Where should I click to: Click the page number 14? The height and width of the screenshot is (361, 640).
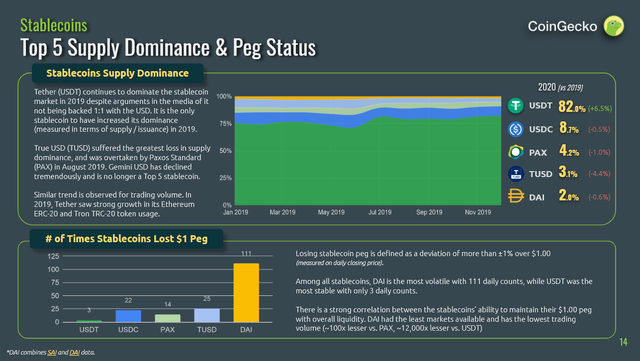coord(623,342)
